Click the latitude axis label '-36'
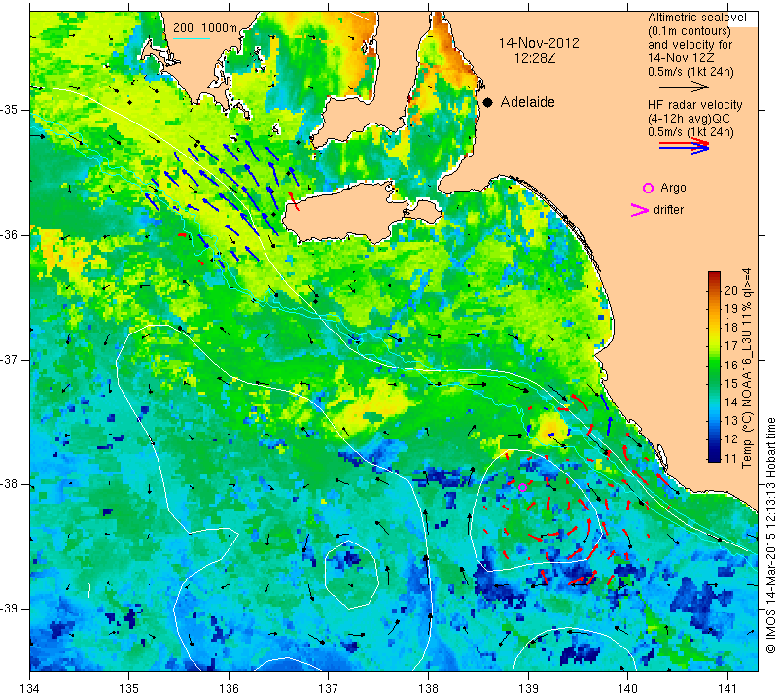This screenshot has width=778, height=700. click(9, 234)
